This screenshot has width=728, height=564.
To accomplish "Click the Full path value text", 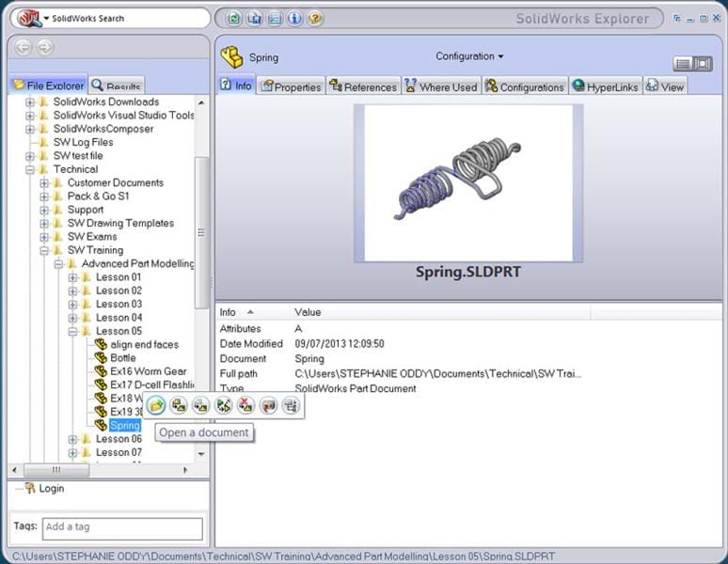I will pos(437,373).
